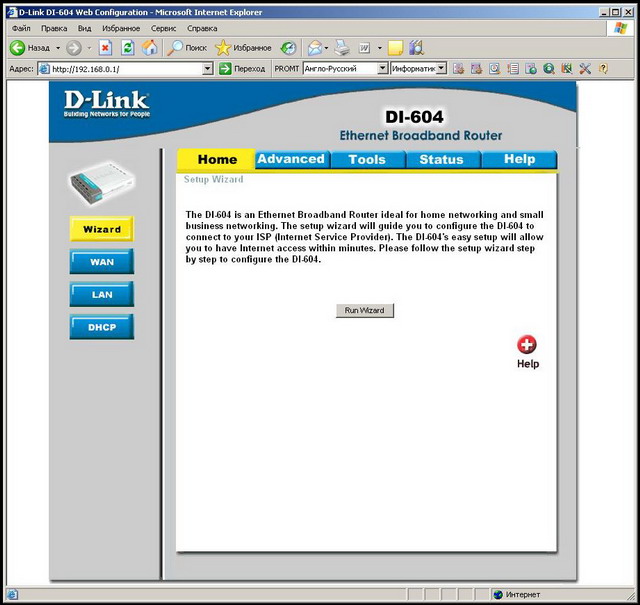Click the Back arrow button
Viewport: 640px width, 605px height.
(x=30, y=47)
